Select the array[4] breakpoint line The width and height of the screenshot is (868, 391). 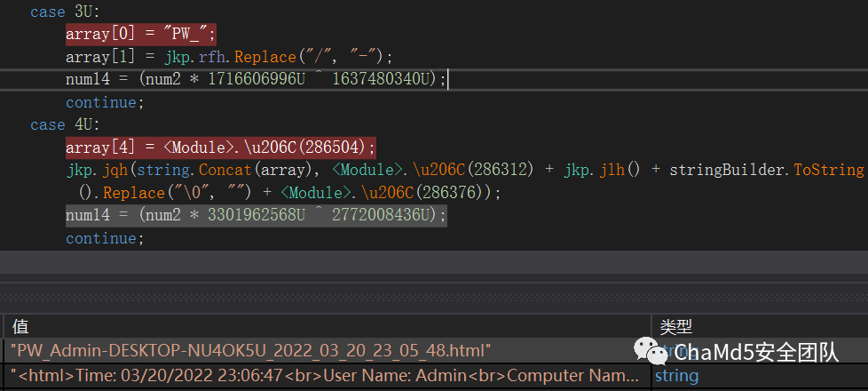(221, 148)
